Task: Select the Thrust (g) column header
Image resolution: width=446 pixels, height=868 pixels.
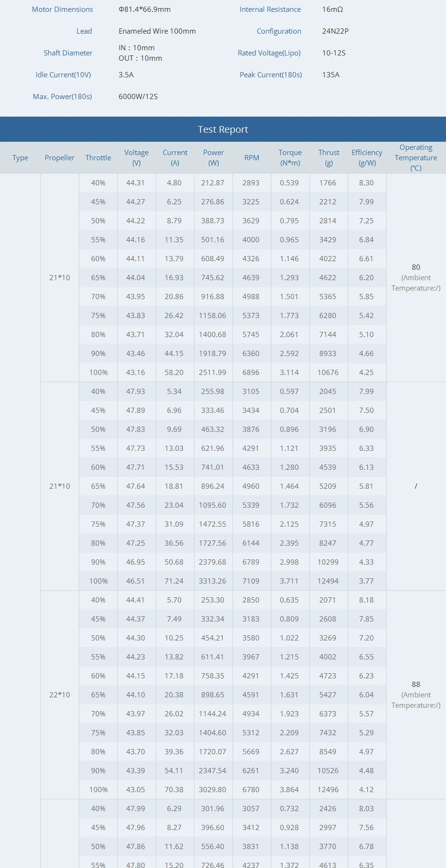Action: coord(328,158)
